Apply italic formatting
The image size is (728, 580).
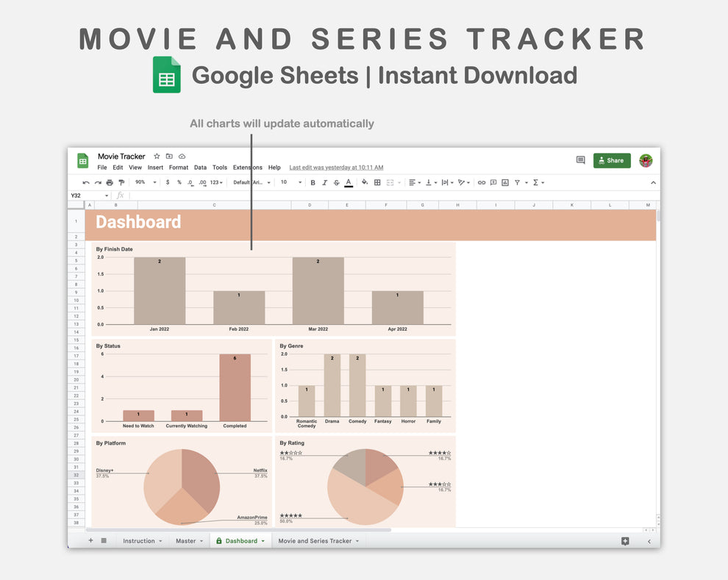click(x=324, y=182)
